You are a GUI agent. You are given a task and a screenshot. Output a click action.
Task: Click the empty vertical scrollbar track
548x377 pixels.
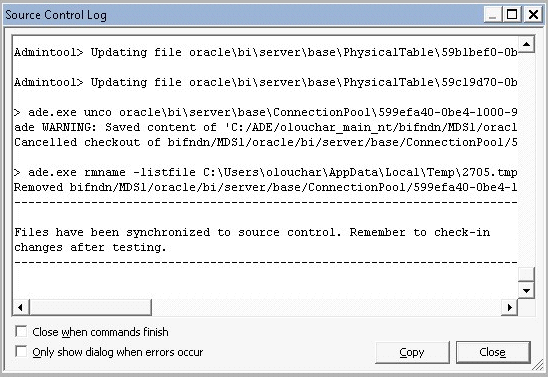point(526,160)
